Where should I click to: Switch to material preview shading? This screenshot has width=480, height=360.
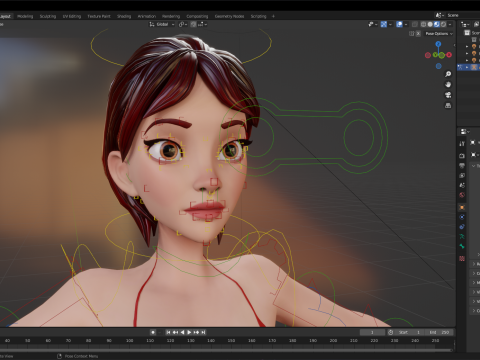click(x=437, y=24)
